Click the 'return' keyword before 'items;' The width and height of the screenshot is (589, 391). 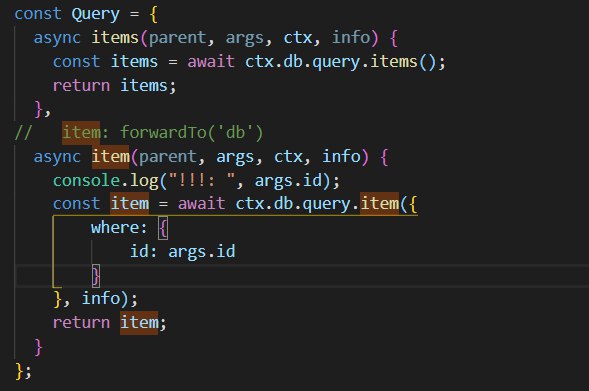click(x=81, y=85)
